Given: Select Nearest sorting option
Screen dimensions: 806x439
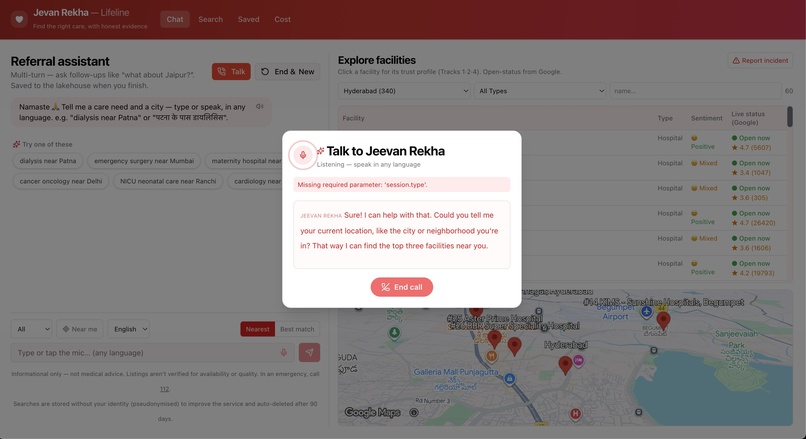Looking at the screenshot, I should click(258, 329).
